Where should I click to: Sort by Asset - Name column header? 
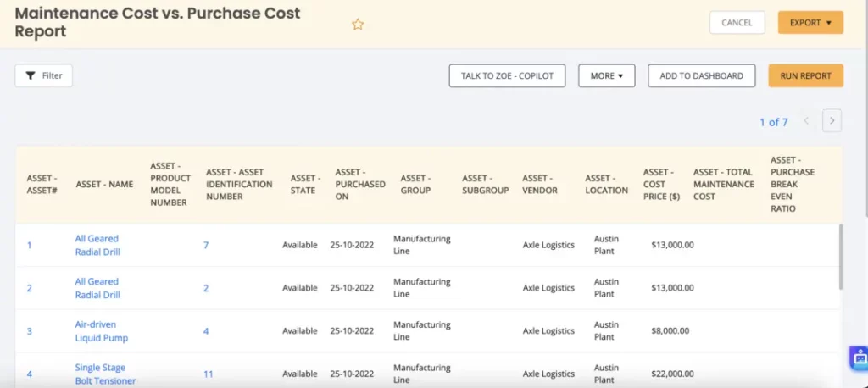(x=104, y=184)
